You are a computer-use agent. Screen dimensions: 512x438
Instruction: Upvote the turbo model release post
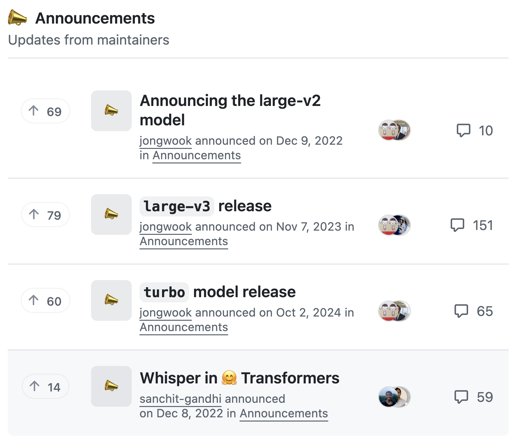(45, 301)
